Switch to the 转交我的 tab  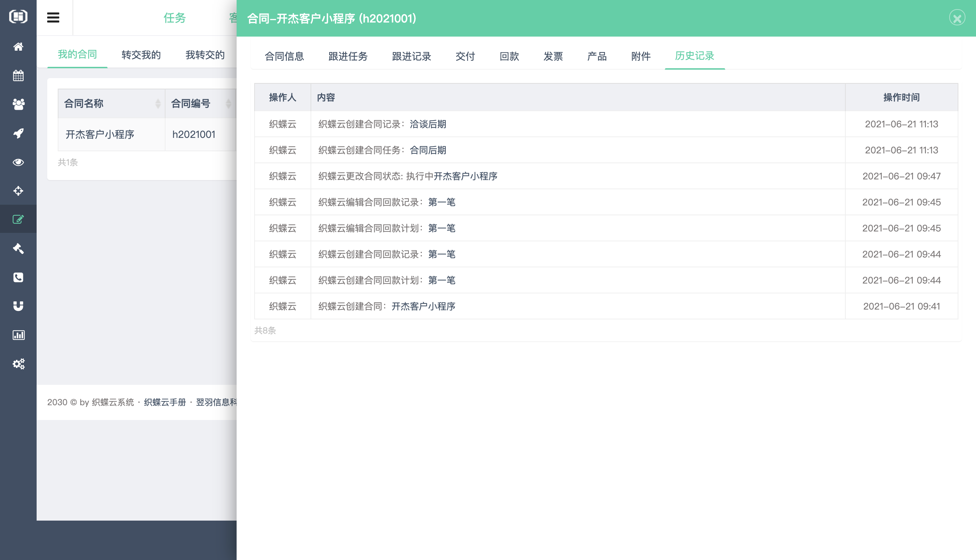click(140, 54)
